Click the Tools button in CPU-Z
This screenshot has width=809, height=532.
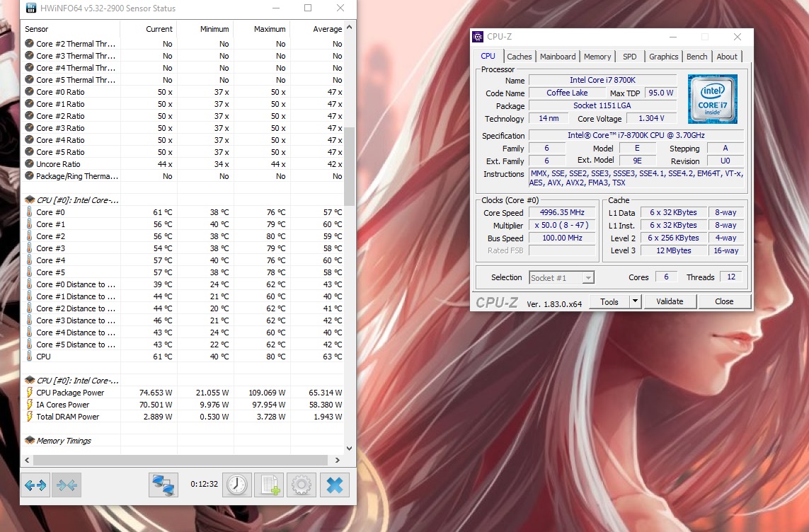609,301
